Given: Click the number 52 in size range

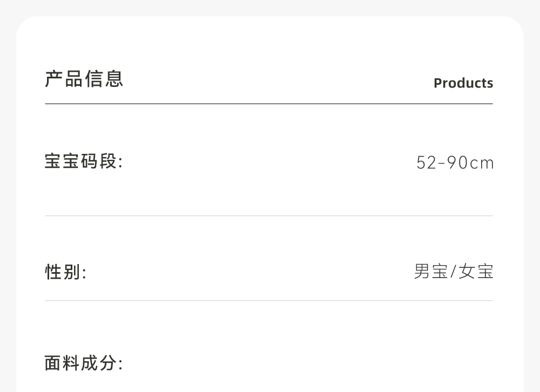Looking at the screenshot, I should pyautogui.click(x=426, y=163).
